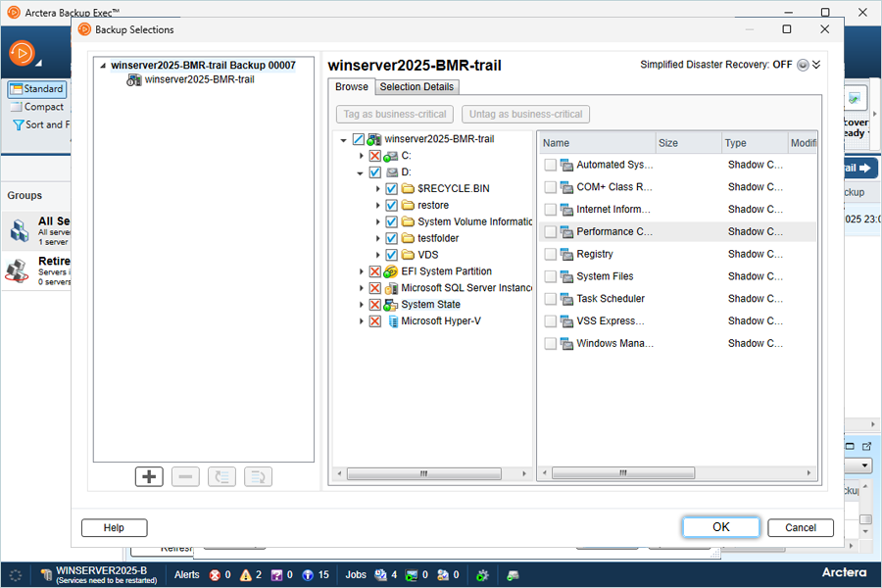Click the plus button to add a server

tap(149, 476)
